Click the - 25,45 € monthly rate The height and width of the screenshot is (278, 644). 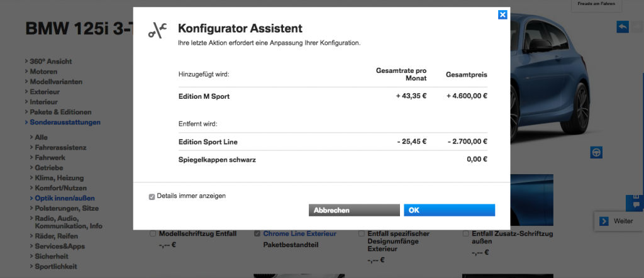(412, 142)
